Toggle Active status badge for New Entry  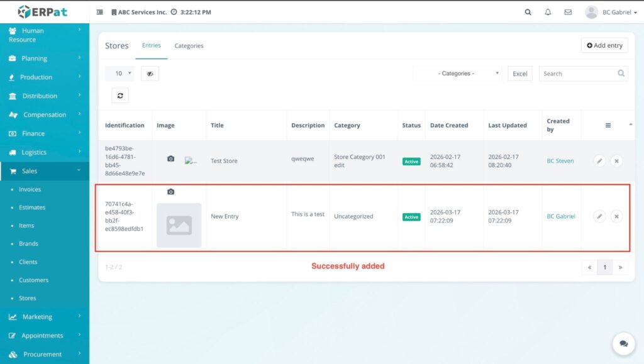point(411,217)
